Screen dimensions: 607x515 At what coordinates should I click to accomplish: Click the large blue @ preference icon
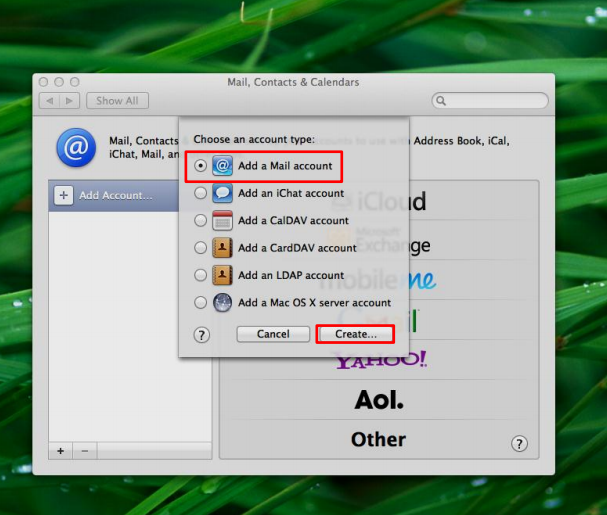(x=76, y=148)
